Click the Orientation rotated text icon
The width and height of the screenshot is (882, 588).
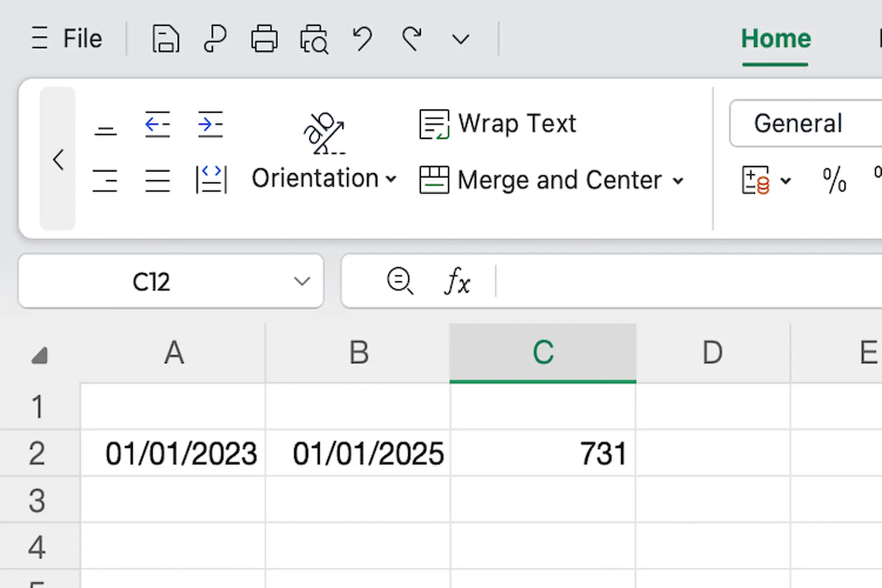tap(324, 133)
